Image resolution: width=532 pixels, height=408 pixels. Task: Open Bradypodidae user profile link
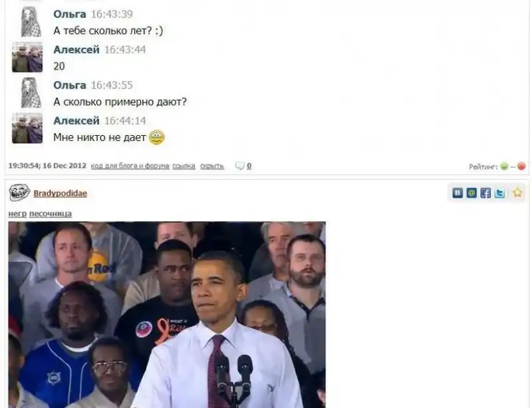61,193
